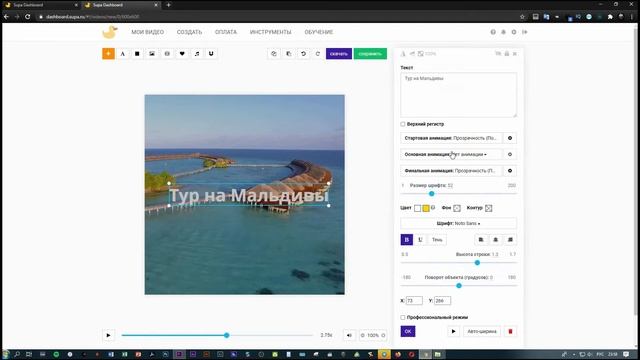This screenshot has height=360, width=640.
Task: Align text left
Action: click(481, 240)
